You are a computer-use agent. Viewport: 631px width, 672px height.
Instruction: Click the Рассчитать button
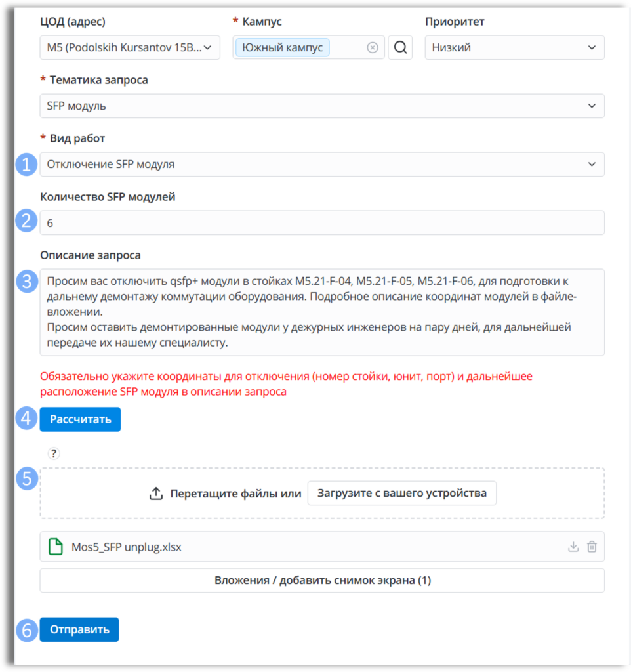pyautogui.click(x=80, y=419)
